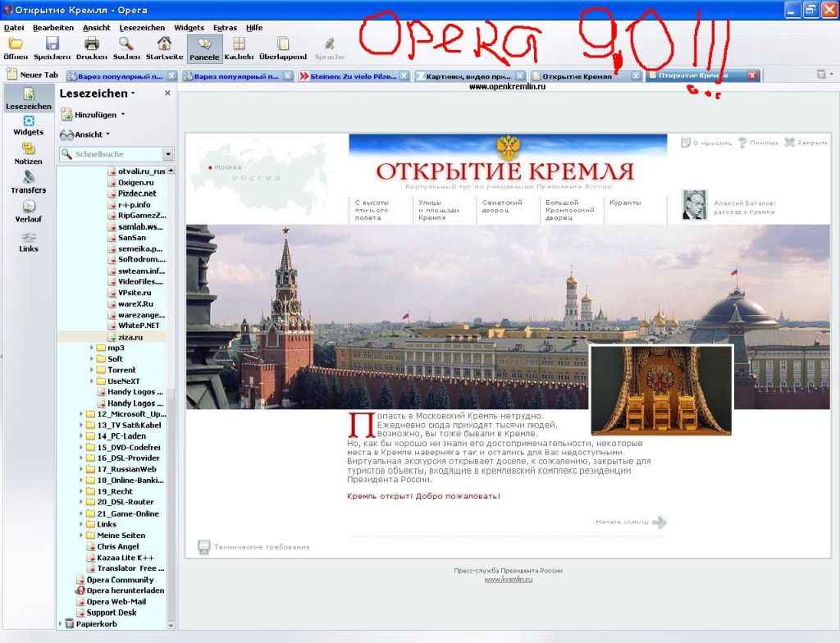
Task: Open the Widgets menu in menu bar
Action: (189, 27)
